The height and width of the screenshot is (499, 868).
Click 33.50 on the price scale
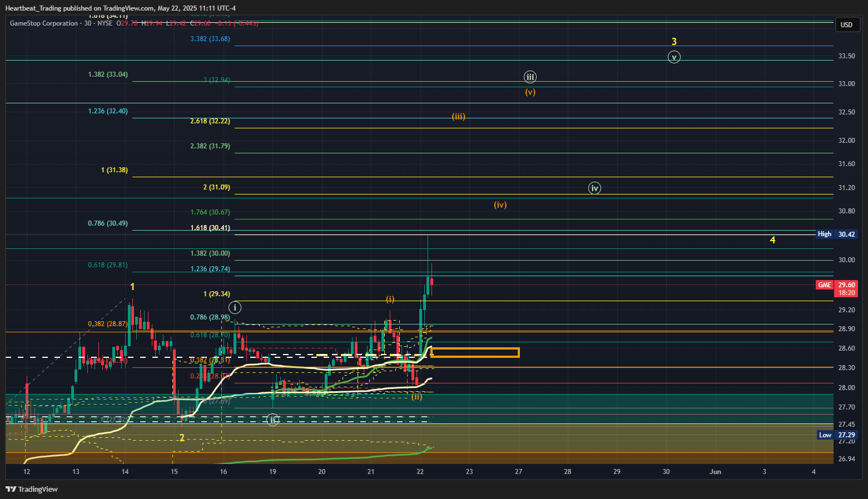847,56
